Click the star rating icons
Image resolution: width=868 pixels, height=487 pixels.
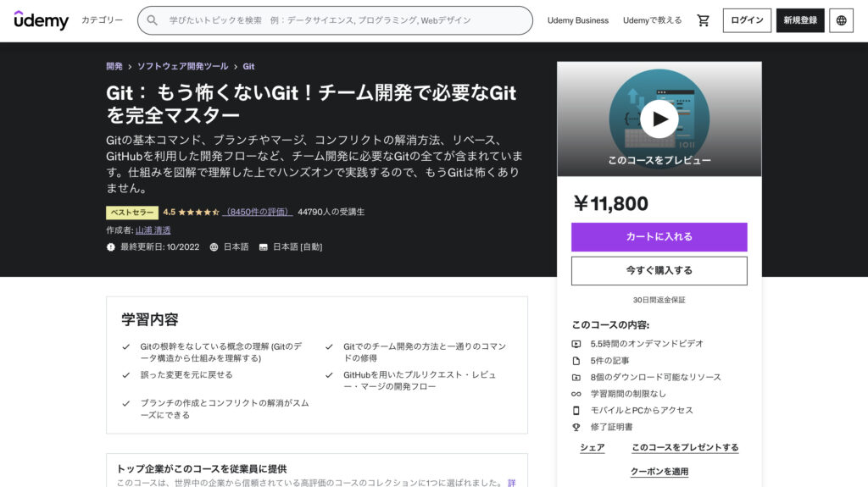tap(198, 212)
